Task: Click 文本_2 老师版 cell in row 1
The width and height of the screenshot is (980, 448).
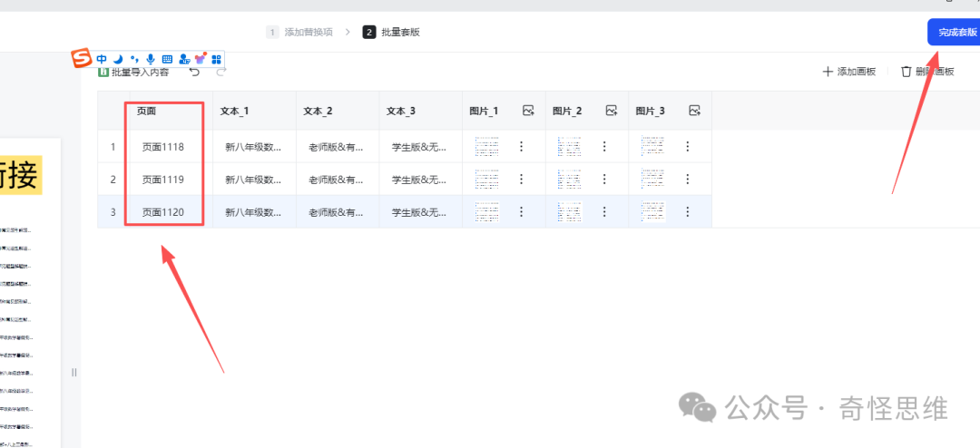Action: 337,147
